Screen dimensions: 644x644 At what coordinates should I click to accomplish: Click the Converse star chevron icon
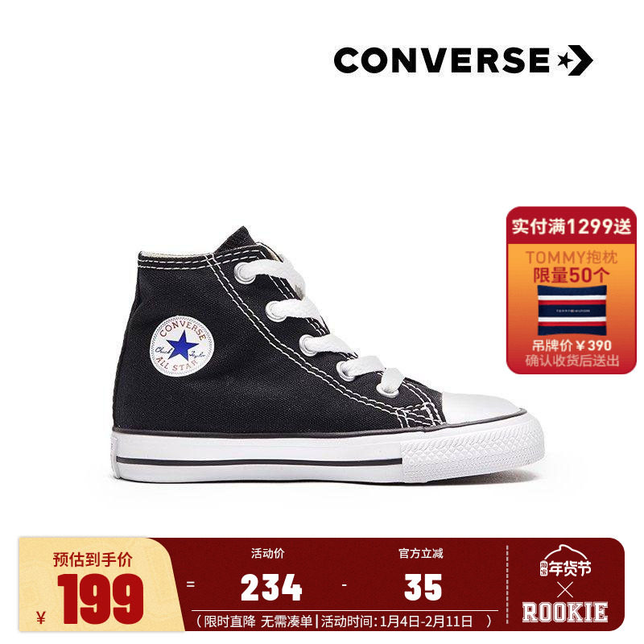coord(576,60)
